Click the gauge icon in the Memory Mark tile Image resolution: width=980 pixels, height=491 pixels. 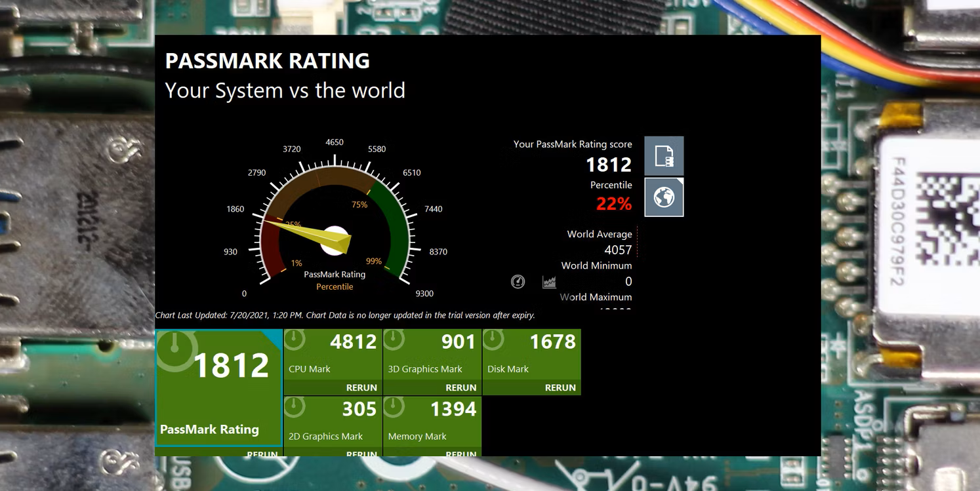pos(394,408)
